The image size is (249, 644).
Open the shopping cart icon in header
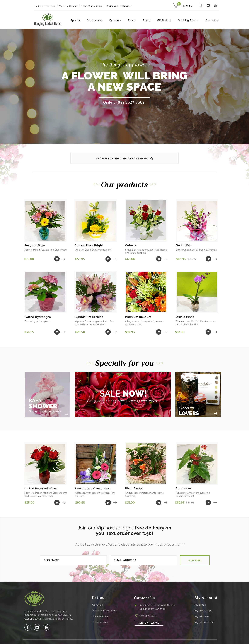click(x=176, y=5)
